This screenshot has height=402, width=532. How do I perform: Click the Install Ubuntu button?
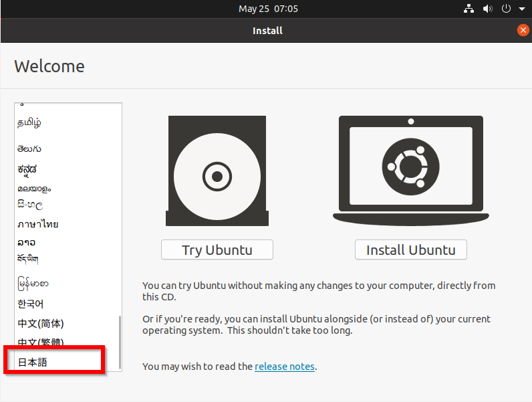pyautogui.click(x=411, y=250)
